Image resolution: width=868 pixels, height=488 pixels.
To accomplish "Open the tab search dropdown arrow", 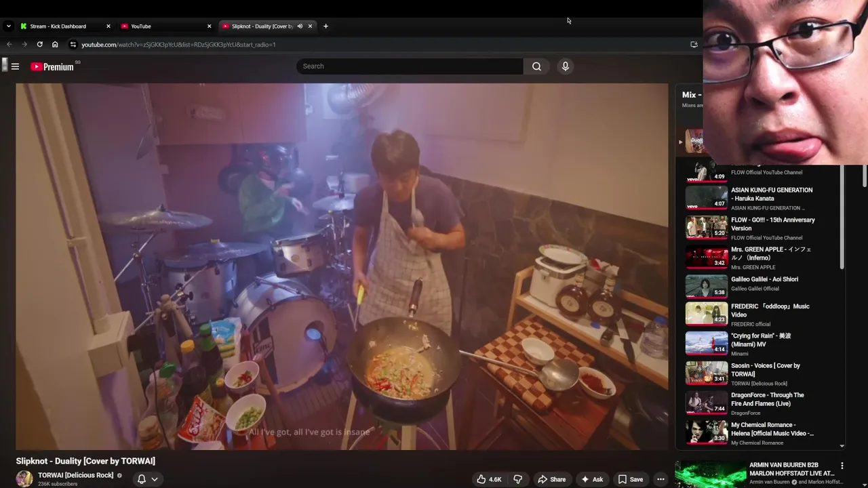I will [8, 26].
